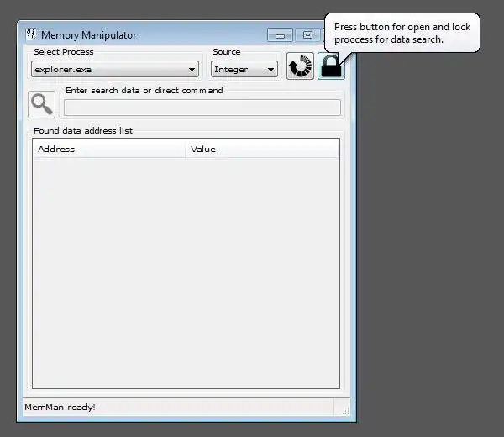Click the Memory Manipulator title bar icon
504x437 pixels.
click(31, 34)
